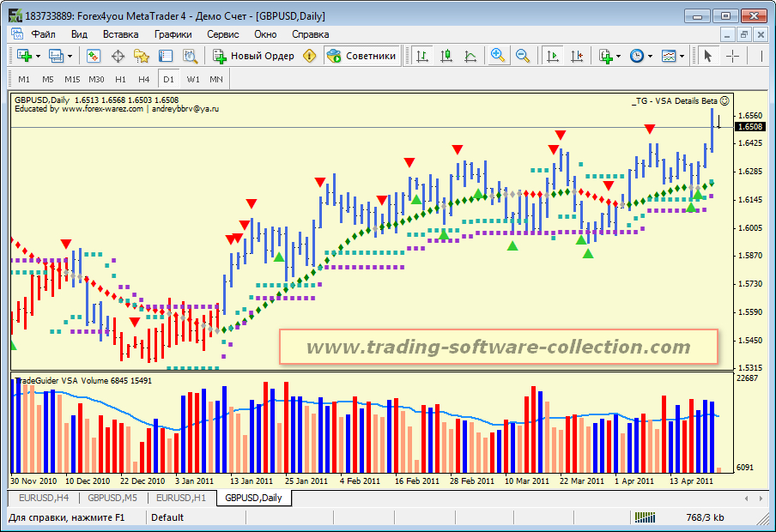
Task: Switch chart to bar chart display
Action: tap(421, 56)
